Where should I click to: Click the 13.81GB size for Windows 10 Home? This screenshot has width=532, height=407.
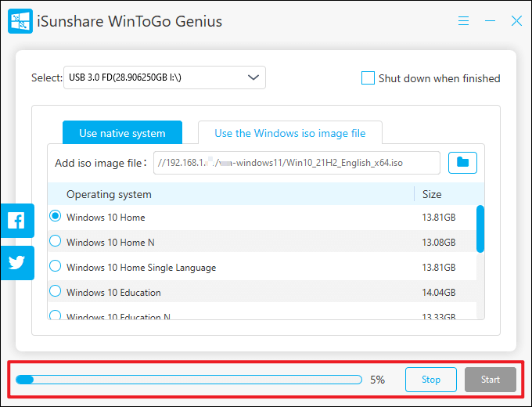click(x=439, y=218)
